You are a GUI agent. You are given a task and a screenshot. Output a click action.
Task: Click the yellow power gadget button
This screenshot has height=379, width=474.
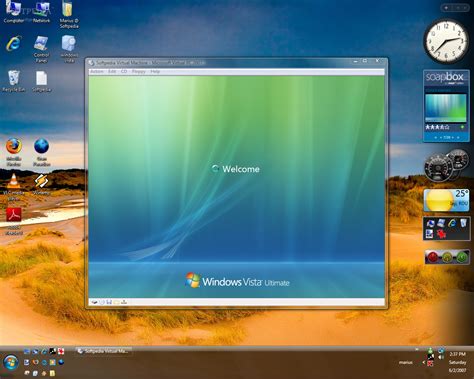coord(447,257)
